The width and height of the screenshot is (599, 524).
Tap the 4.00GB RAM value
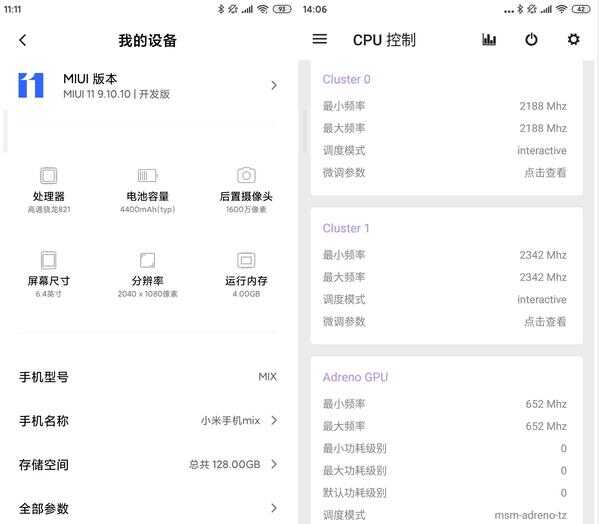(x=246, y=294)
